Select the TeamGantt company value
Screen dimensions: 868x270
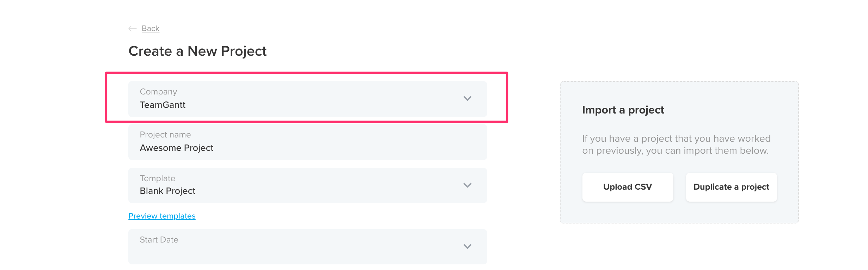tap(163, 105)
